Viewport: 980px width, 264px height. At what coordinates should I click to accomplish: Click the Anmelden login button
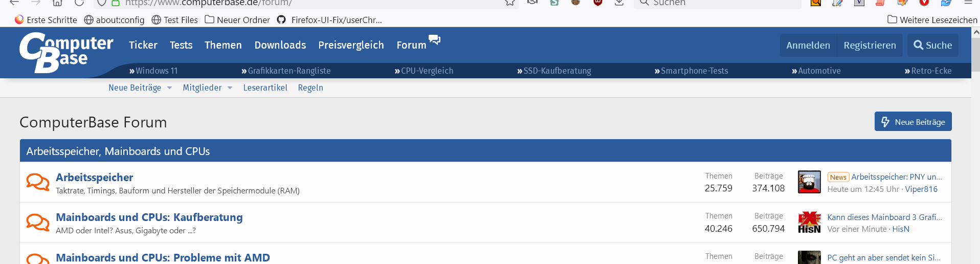point(808,45)
